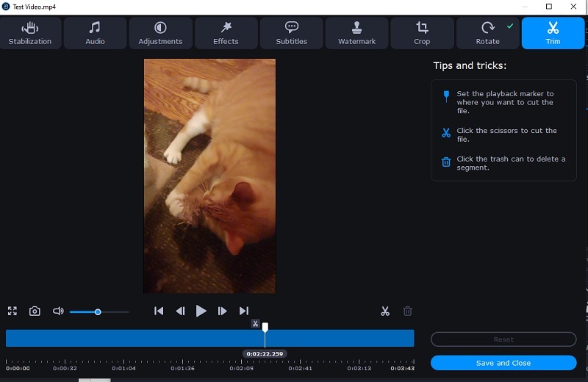
Task: Click the 0:03:43 ruler end label
Action: click(402, 368)
